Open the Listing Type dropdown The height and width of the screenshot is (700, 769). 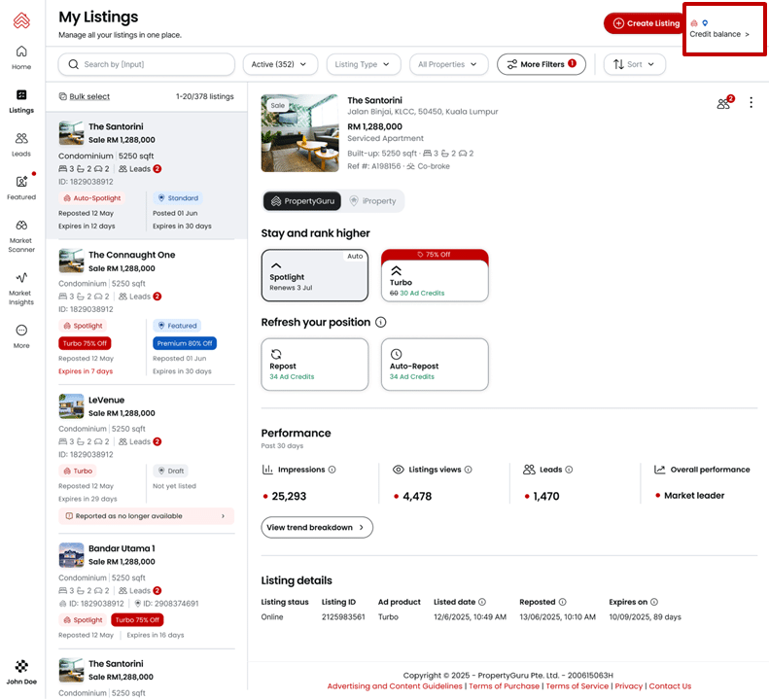(x=364, y=64)
